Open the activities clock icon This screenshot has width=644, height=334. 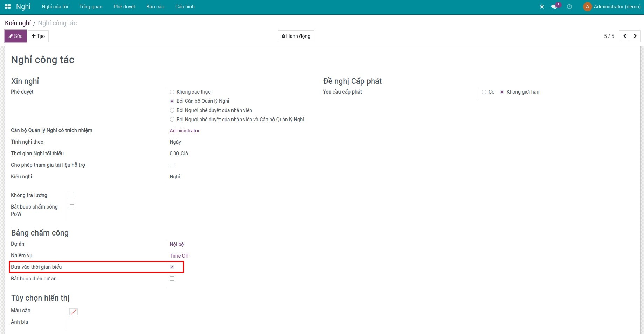(569, 7)
